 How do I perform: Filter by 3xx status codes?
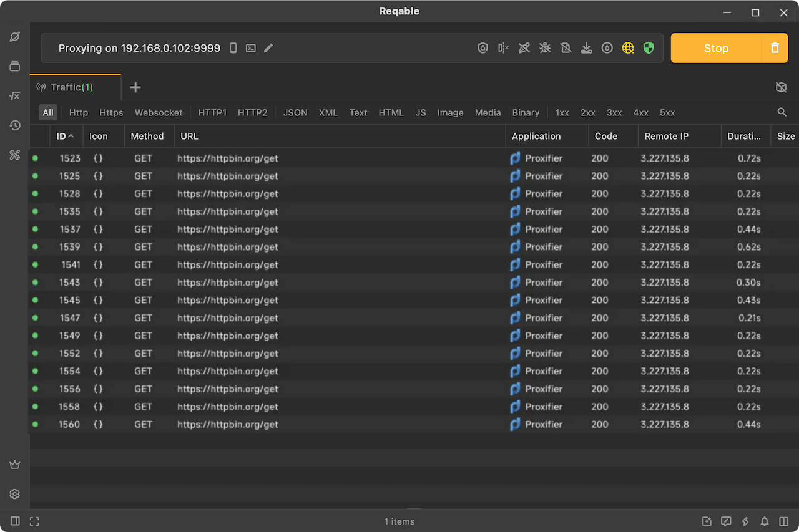[x=615, y=113]
